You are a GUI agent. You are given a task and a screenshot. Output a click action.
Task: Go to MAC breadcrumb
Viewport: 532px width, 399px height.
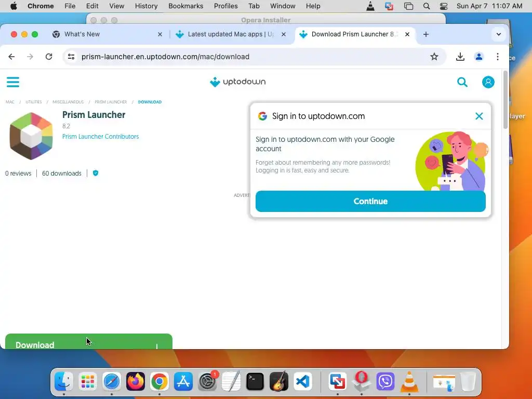click(10, 102)
